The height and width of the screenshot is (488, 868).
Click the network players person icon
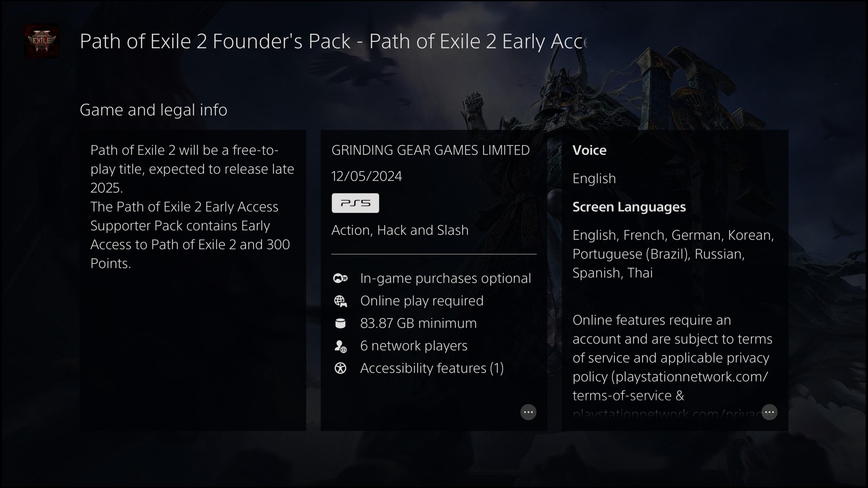pos(340,346)
